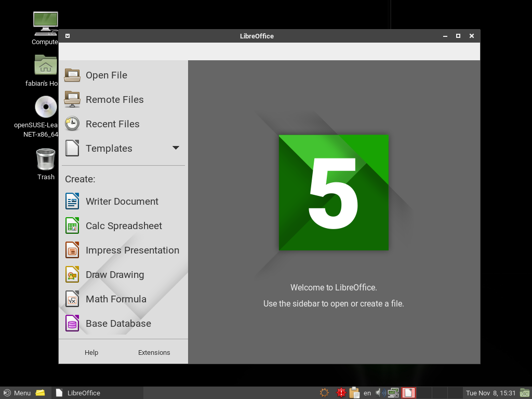Click the red update alert tray icon
This screenshot has width=532, height=399.
[x=341, y=393]
